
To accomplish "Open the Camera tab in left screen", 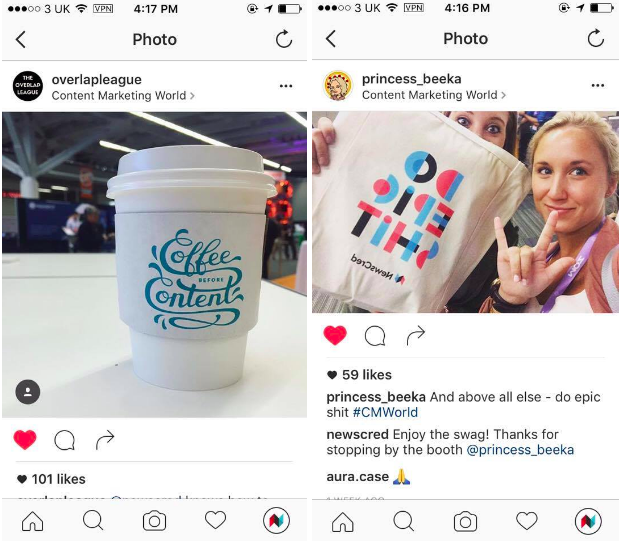I will coord(154,521).
